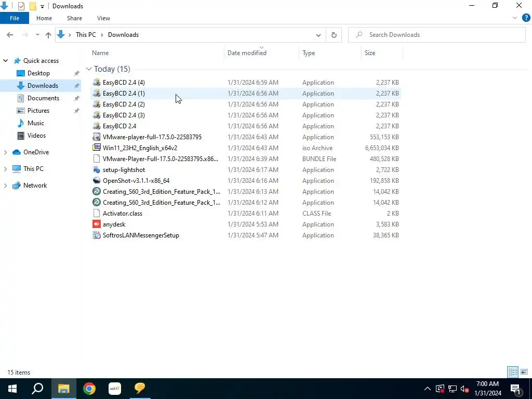Viewport: 532px width, 399px height.
Task: Click Downloads in address breadcrumb
Action: click(123, 35)
